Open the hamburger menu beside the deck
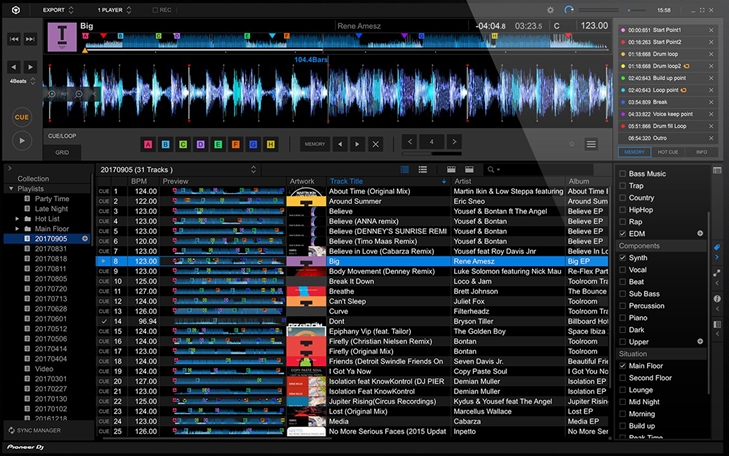 tap(591, 144)
